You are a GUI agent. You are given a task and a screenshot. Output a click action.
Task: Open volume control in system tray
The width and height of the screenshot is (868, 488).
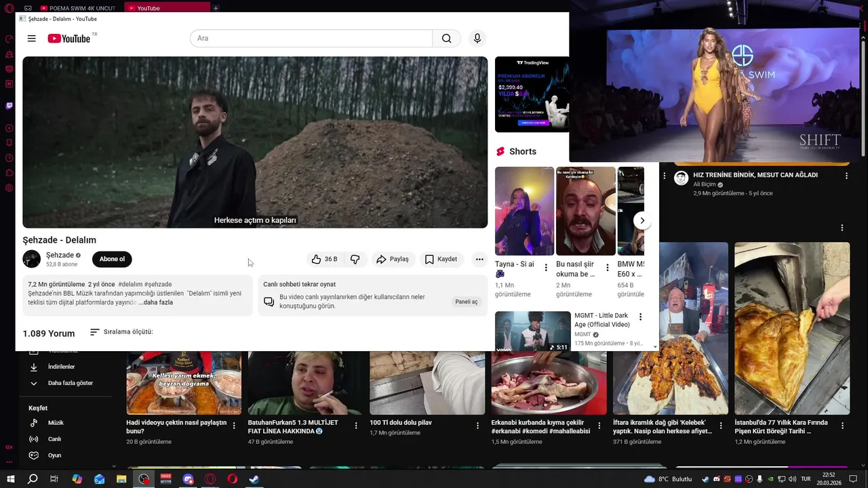(x=791, y=479)
